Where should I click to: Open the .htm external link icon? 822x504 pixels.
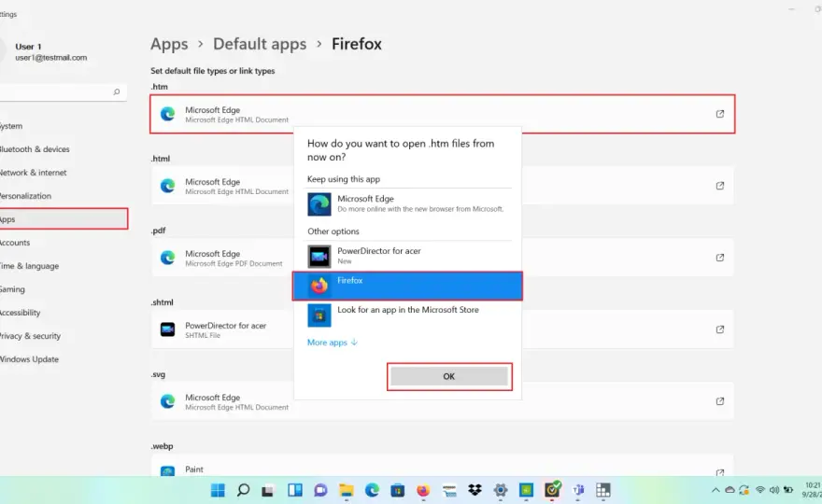pyautogui.click(x=720, y=114)
